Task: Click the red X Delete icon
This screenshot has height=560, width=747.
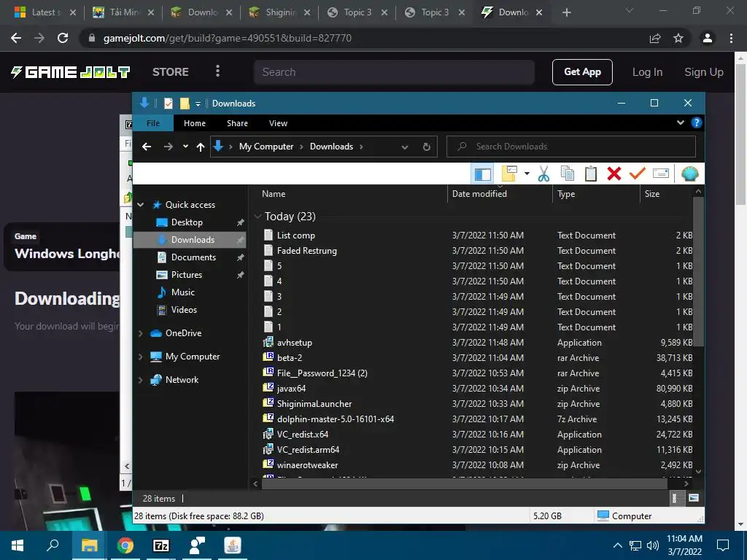Action: click(x=614, y=174)
